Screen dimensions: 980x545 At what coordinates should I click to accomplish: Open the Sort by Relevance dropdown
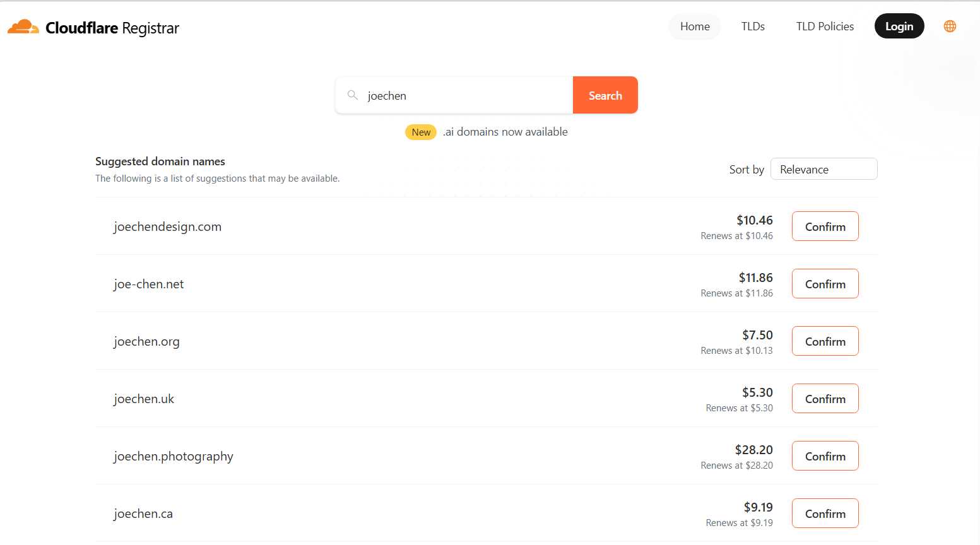pyautogui.click(x=824, y=169)
